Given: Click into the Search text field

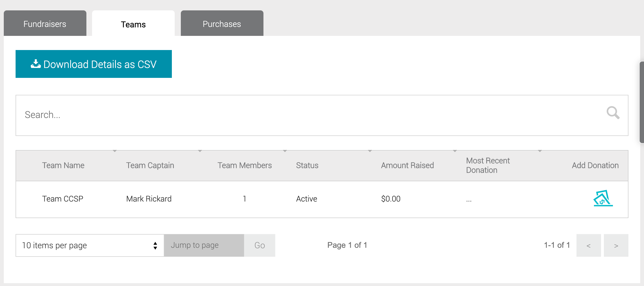Looking at the screenshot, I should coord(300,115).
